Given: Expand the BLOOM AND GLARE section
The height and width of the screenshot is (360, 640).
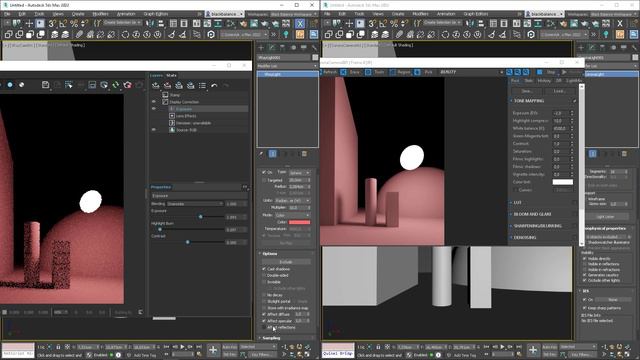Looking at the screenshot, I should [x=532, y=214].
